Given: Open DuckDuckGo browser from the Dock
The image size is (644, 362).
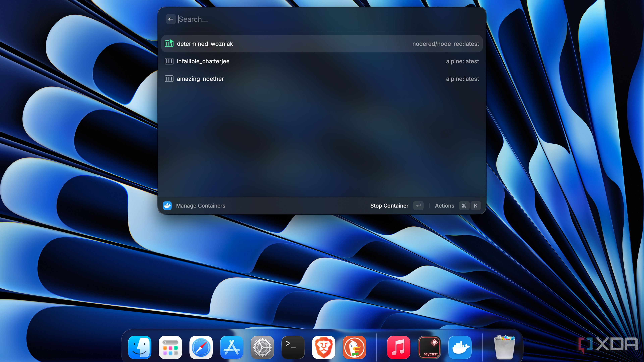Looking at the screenshot, I should pyautogui.click(x=355, y=347).
